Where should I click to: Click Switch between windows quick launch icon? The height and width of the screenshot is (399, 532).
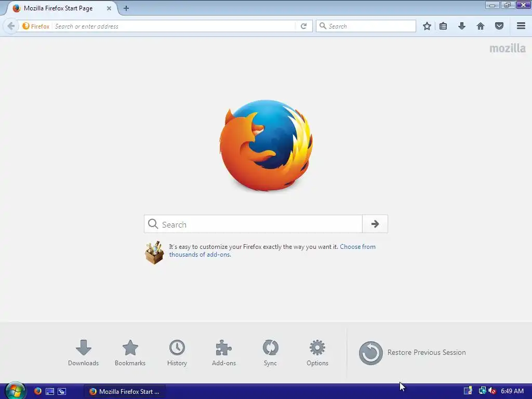[62, 391]
